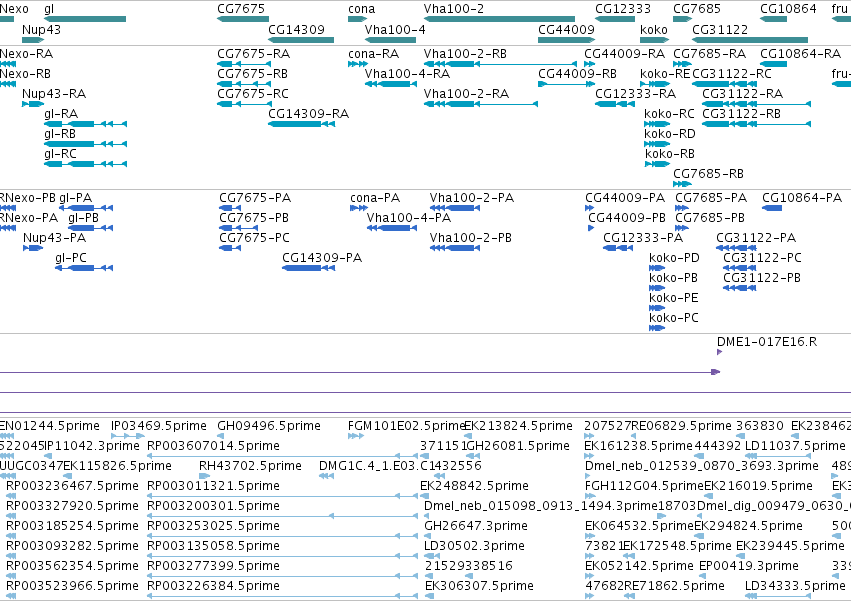The height and width of the screenshot is (601, 851).
Task: Click the CG7675-RA transcript label
Action: (253, 54)
